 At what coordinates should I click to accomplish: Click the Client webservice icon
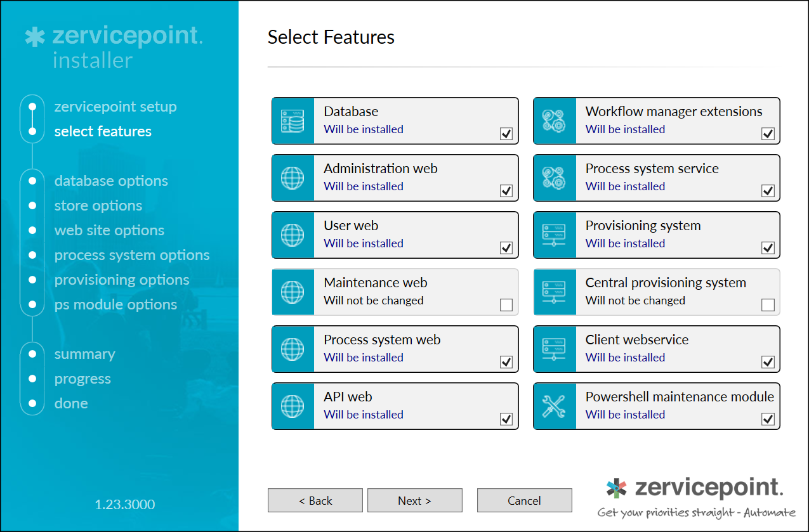[555, 349]
